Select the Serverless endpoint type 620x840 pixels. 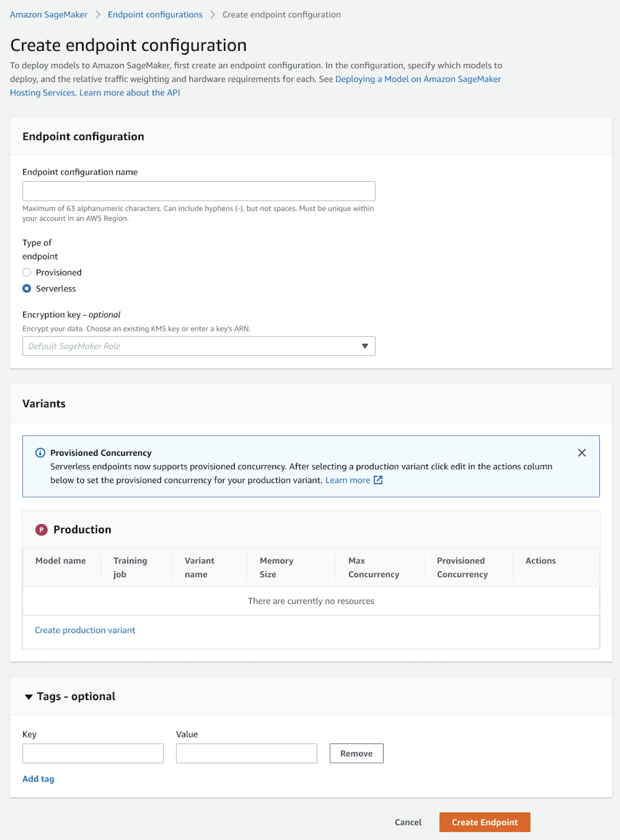click(26, 288)
